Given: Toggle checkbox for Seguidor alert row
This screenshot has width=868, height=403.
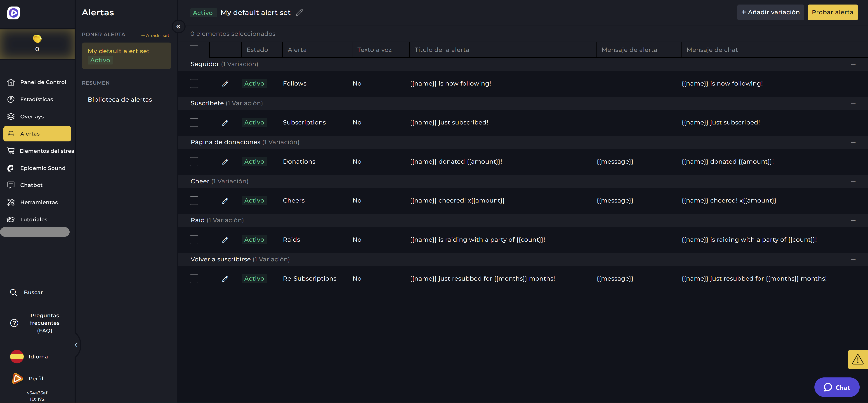Looking at the screenshot, I should tap(194, 83).
